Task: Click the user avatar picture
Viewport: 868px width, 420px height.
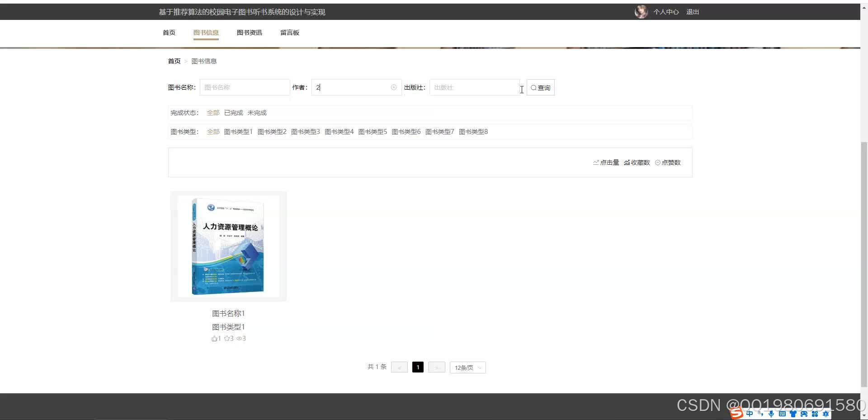Action: coord(641,12)
